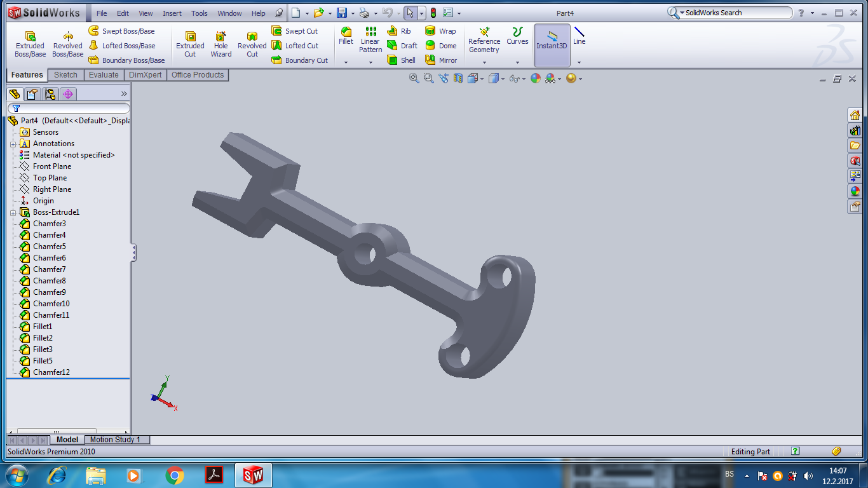Image resolution: width=868 pixels, height=488 pixels.
Task: Click the Edit Appearance color sphere
Action: point(536,79)
